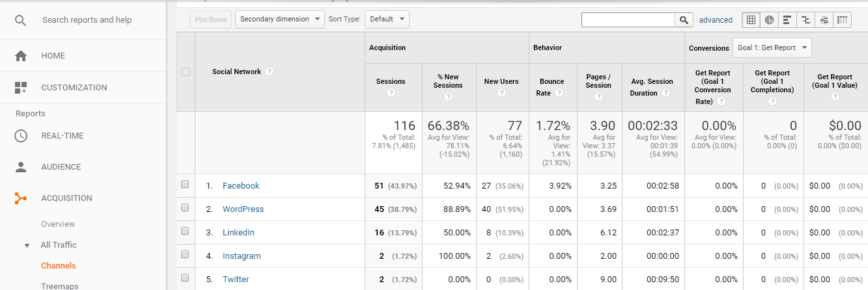Select the comparison view icon
The height and width of the screenshot is (290, 868).
[806, 20]
